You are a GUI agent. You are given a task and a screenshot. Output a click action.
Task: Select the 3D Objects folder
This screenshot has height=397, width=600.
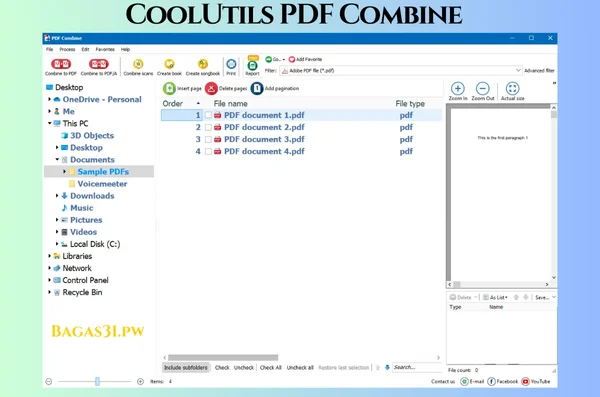92,136
